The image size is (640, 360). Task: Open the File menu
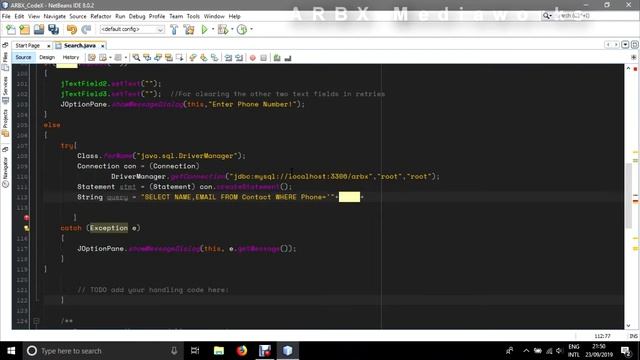tap(6, 16)
